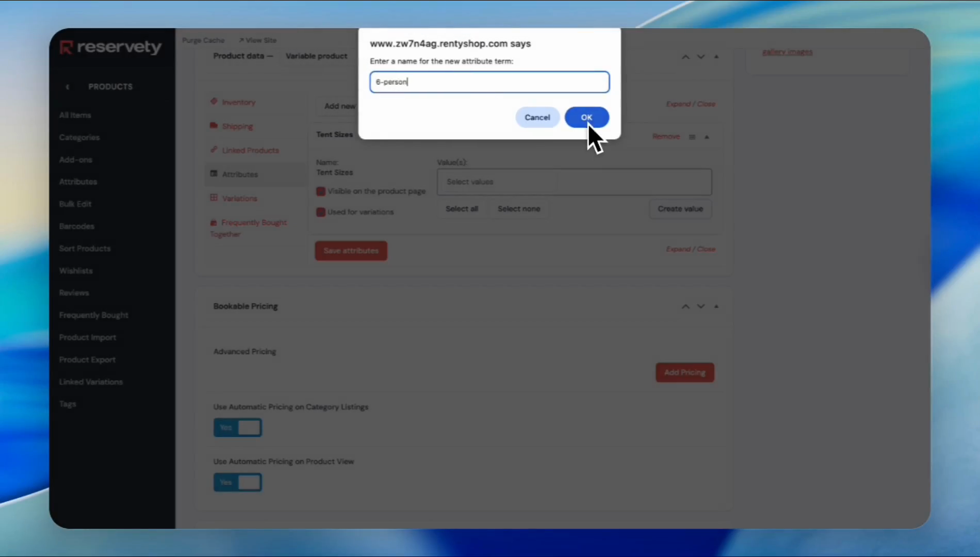This screenshot has height=557, width=980.
Task: Click the Linked Products link icon
Action: click(x=214, y=150)
